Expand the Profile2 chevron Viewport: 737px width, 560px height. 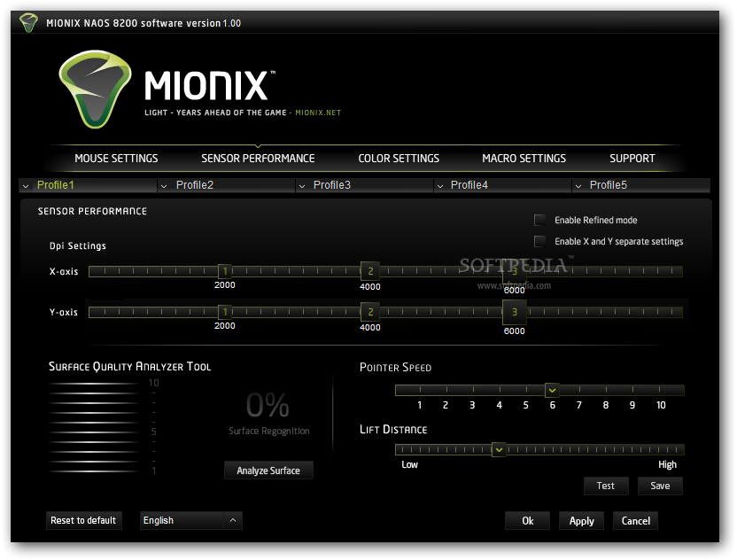pos(164,186)
